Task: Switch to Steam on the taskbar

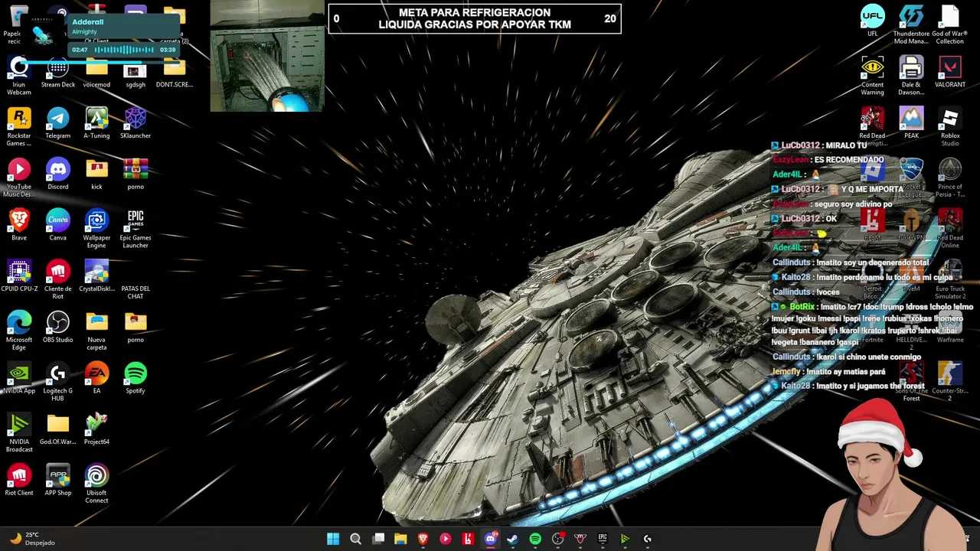Action: [x=512, y=539]
